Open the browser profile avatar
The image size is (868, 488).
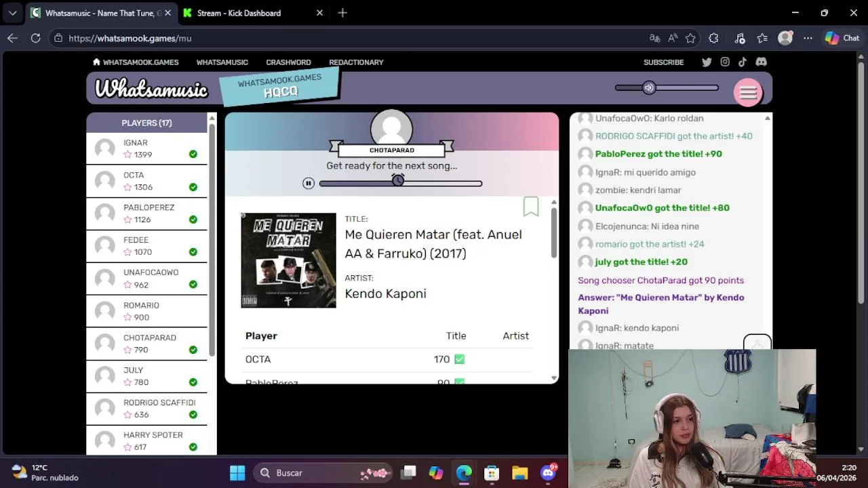pyautogui.click(x=785, y=38)
